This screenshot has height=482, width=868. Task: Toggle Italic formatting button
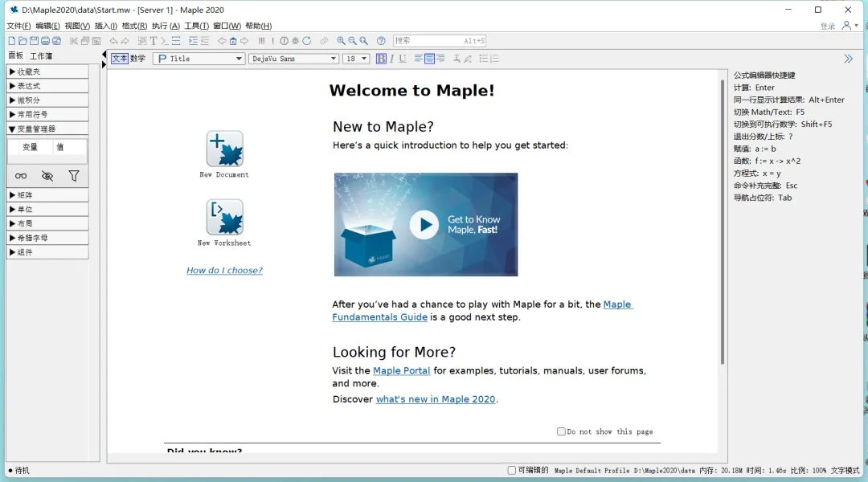(392, 59)
